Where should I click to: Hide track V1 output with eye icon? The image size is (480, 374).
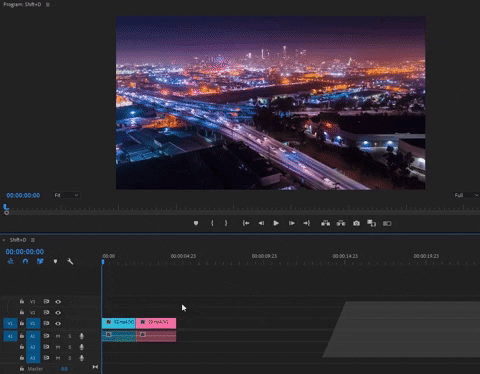click(x=58, y=324)
